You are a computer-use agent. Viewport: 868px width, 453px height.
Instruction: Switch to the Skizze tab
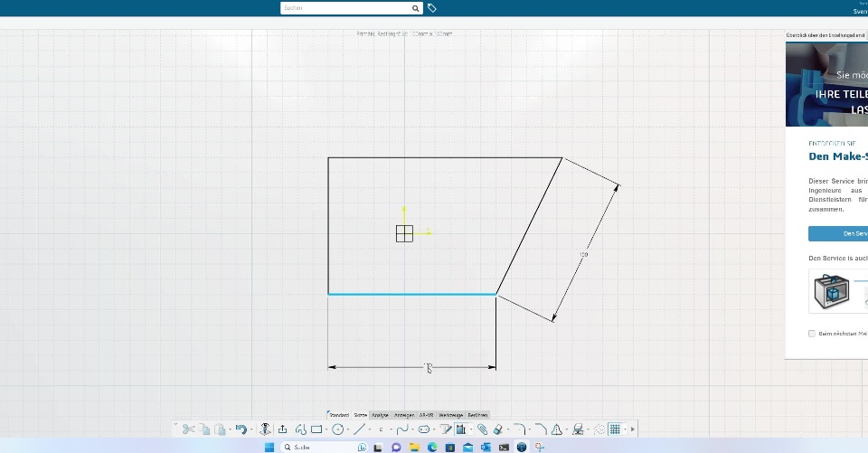[x=361, y=415]
